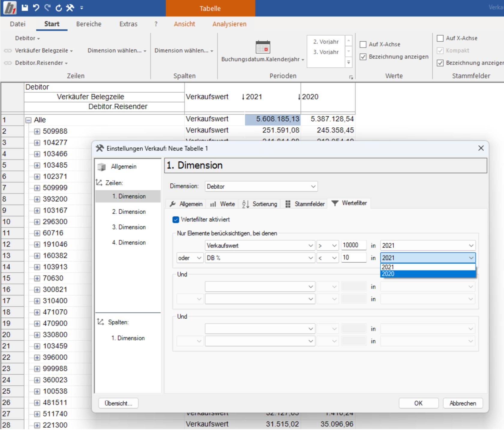
Task: Open the oder logical operator dropdown
Action: [x=190, y=258]
